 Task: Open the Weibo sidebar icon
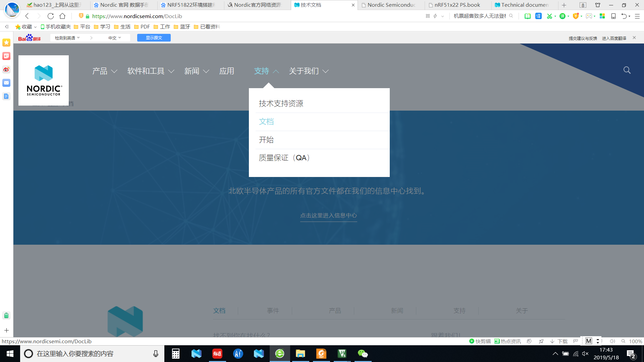click(6, 69)
